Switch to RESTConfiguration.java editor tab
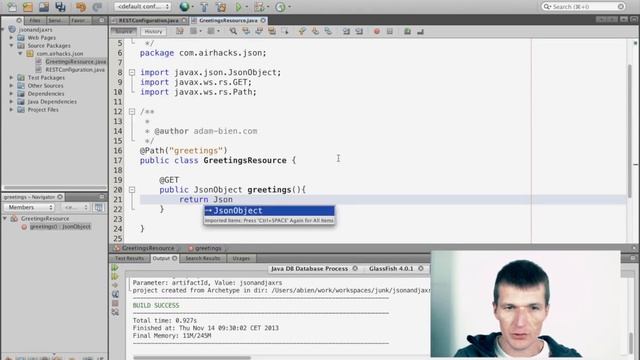640x360 pixels. point(149,20)
